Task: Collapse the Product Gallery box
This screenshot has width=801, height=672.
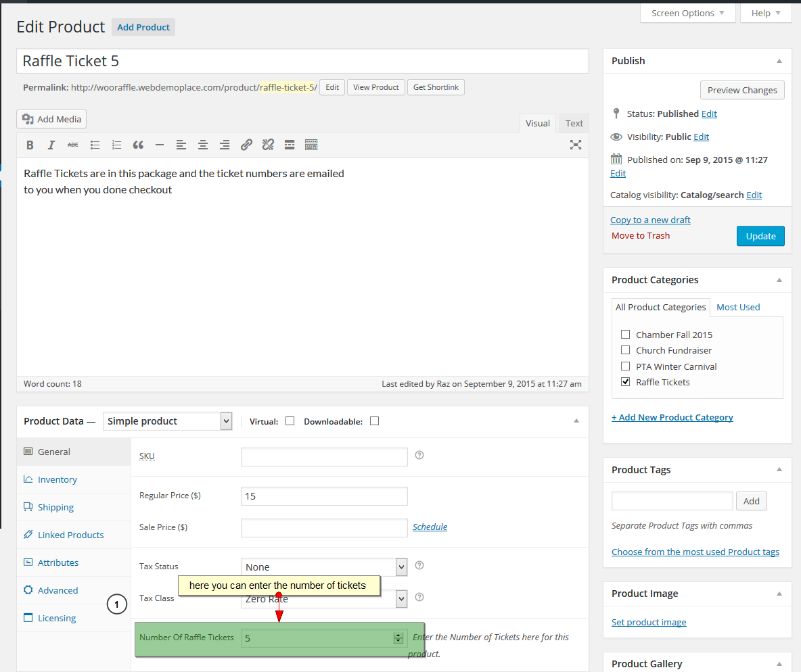Action: click(779, 664)
